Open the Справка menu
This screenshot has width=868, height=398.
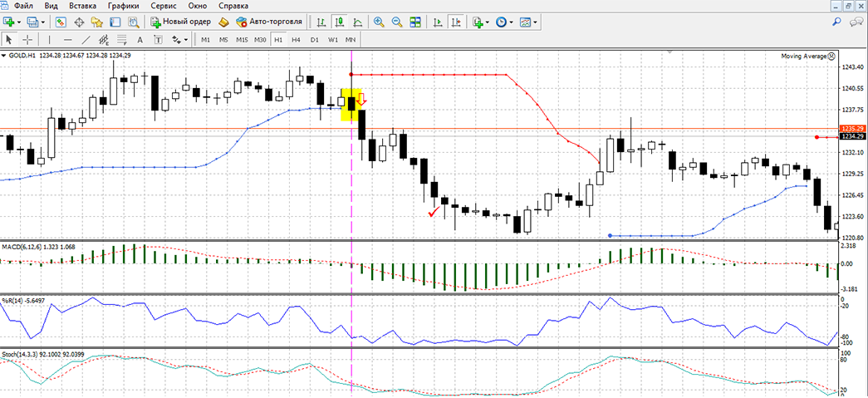(233, 6)
